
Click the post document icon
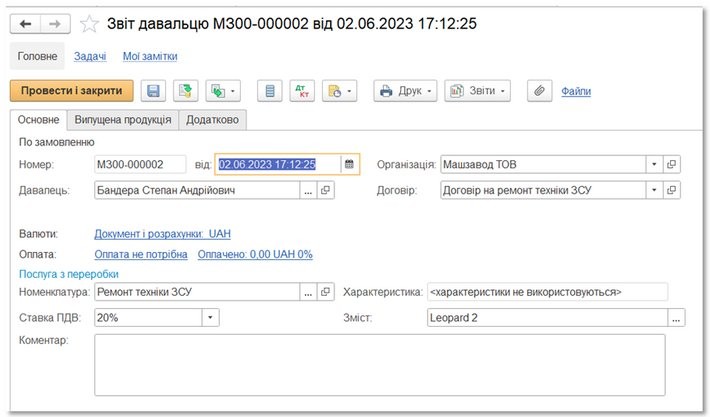click(x=185, y=91)
